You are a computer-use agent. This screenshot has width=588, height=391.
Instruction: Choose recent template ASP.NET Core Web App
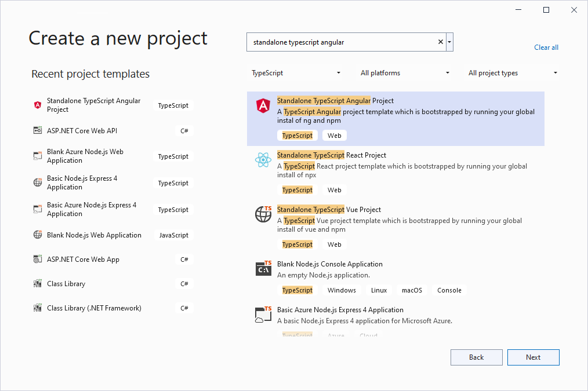pyautogui.click(x=112, y=260)
